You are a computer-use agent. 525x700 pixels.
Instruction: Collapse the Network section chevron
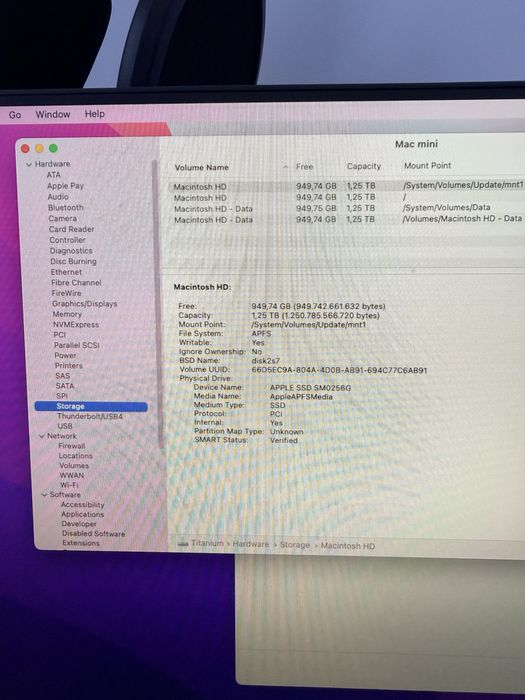[42, 436]
